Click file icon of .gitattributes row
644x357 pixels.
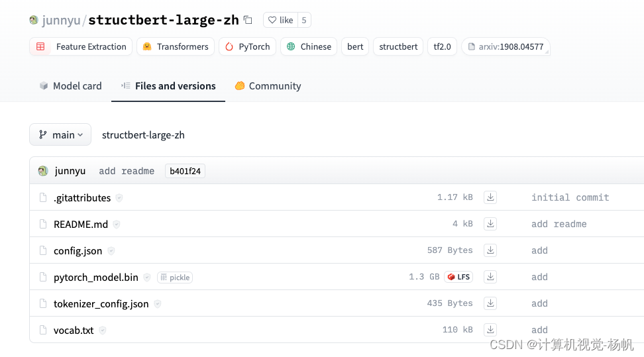click(x=43, y=197)
